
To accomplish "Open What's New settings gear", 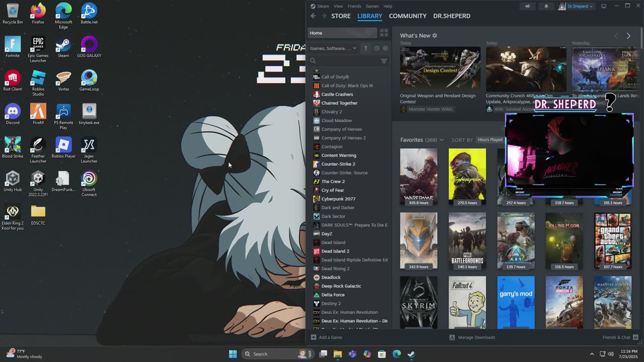I will tap(435, 36).
